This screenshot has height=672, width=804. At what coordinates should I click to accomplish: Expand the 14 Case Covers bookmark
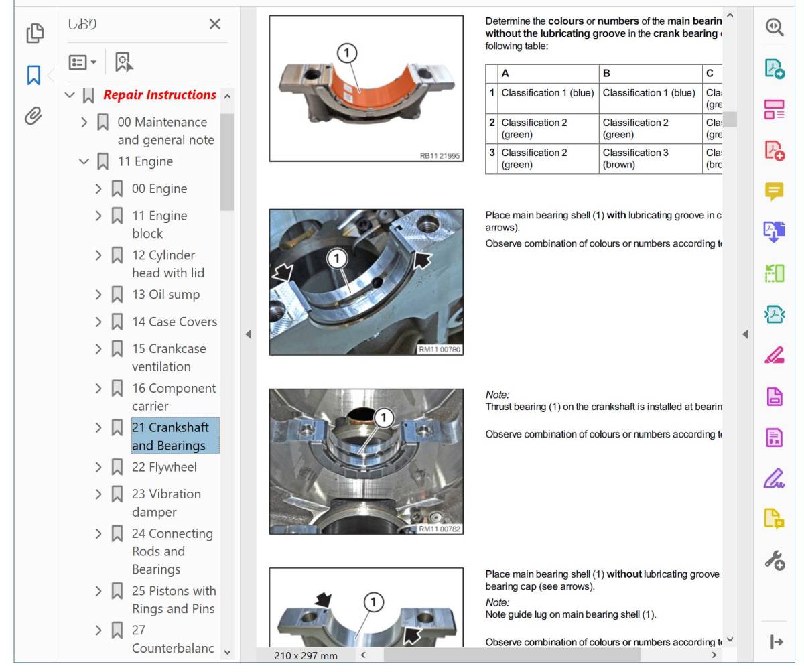tap(98, 322)
